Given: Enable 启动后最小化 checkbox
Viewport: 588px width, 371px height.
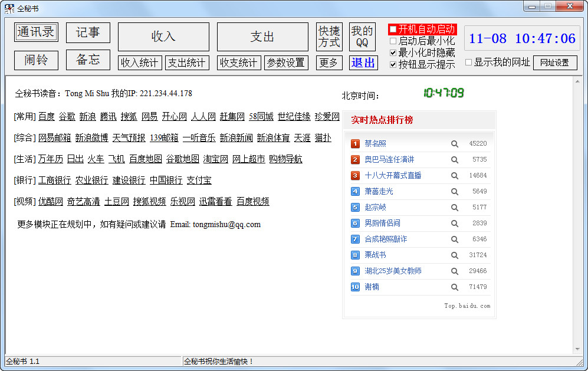Looking at the screenshot, I should pyautogui.click(x=393, y=41).
